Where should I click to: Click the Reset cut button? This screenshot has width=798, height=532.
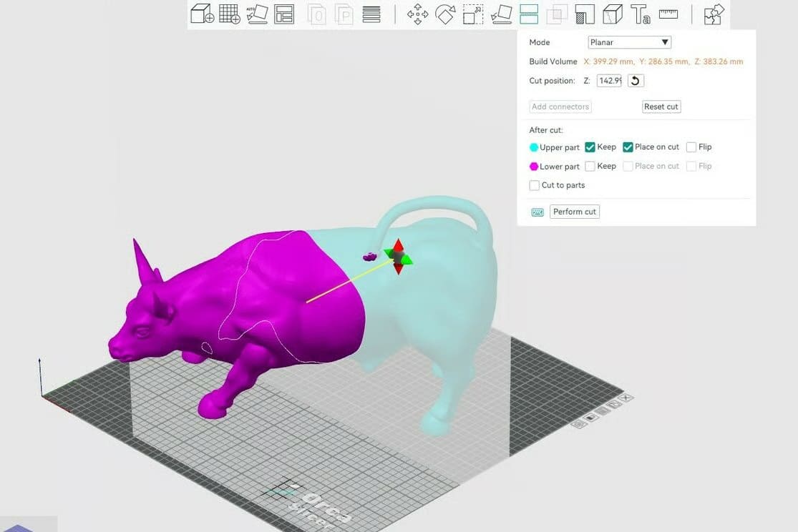point(661,107)
